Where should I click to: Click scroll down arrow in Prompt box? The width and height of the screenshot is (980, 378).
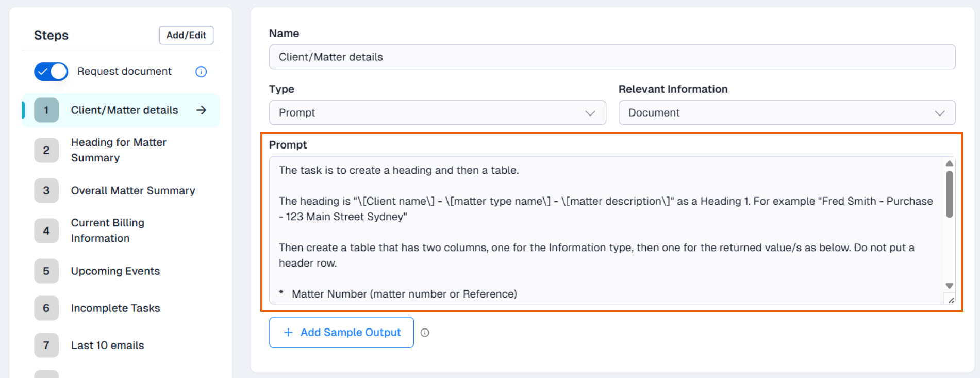(949, 286)
